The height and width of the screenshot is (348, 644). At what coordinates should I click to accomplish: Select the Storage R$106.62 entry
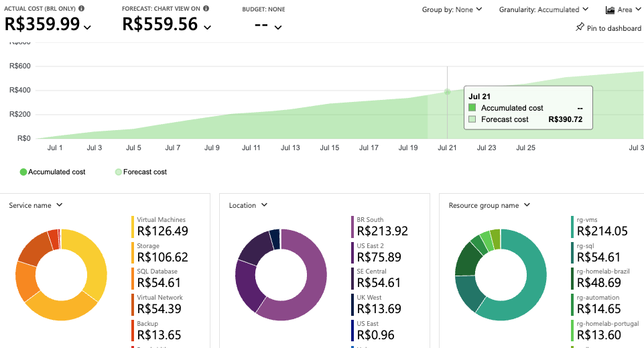tap(159, 253)
